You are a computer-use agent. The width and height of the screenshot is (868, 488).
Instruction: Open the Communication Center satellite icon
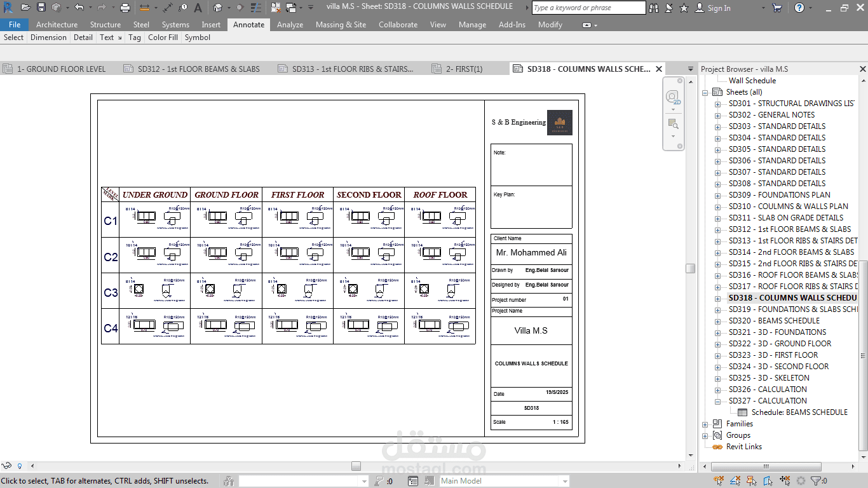coord(670,8)
